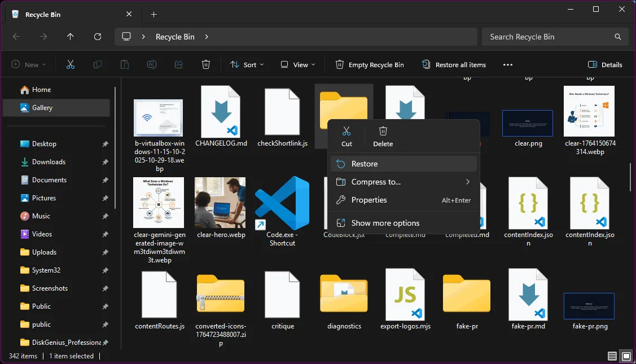Click Empty Recycle Bin
636x364 pixels.
pyautogui.click(x=370, y=64)
